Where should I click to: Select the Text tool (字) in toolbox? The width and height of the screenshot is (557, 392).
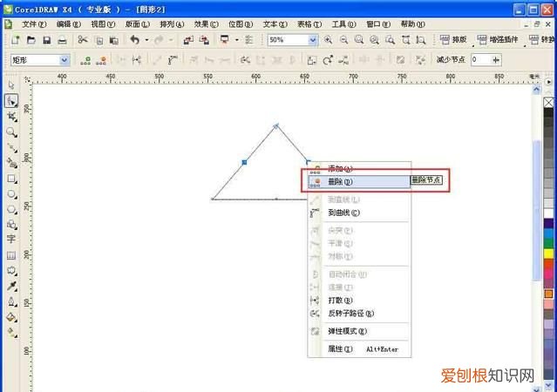pos(11,239)
